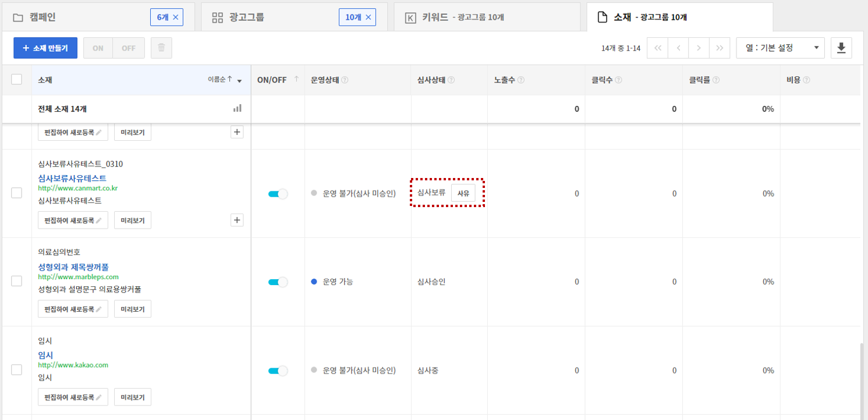Go to last page double-arrow
Viewport: 868px width, 420px height.
(x=720, y=48)
